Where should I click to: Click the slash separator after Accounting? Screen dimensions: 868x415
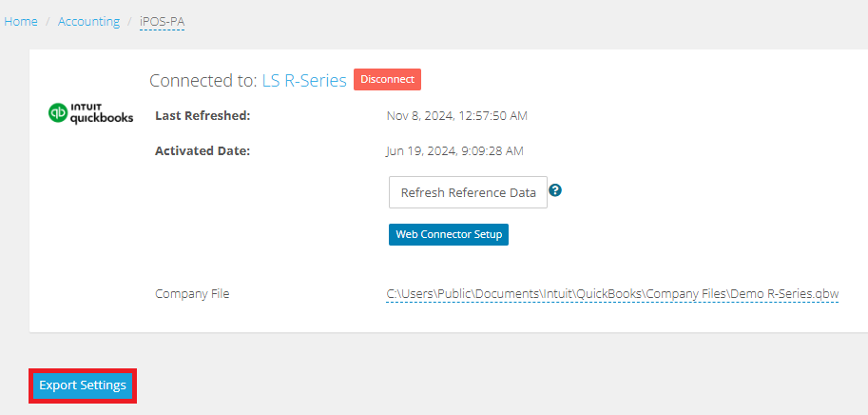(x=130, y=22)
